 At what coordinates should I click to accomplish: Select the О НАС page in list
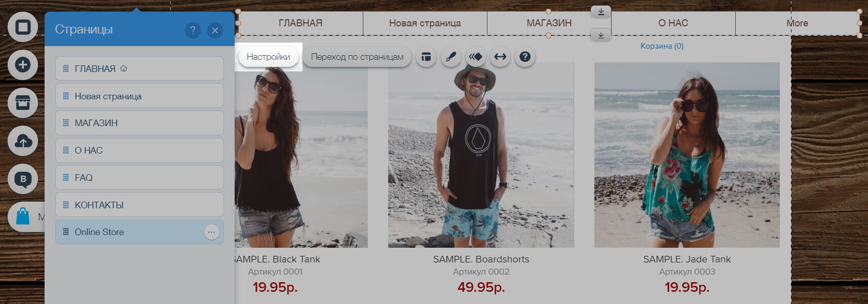(139, 150)
